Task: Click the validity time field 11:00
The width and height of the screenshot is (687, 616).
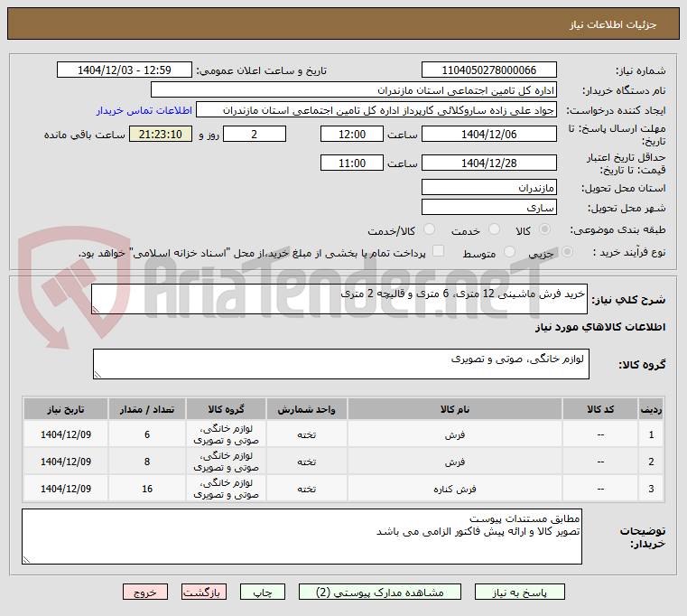Action: [352, 163]
